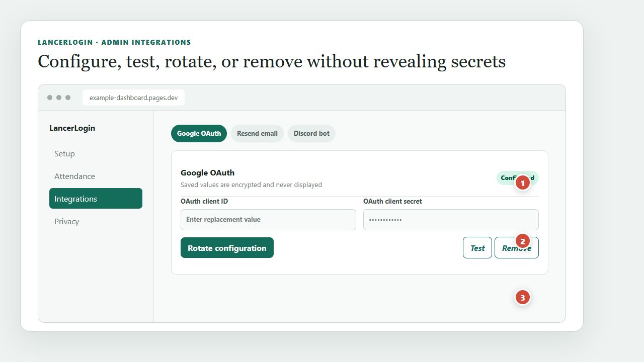Viewport: 644px width, 362px height.
Task: Switch to the Google OAuth tab
Action: (x=199, y=133)
